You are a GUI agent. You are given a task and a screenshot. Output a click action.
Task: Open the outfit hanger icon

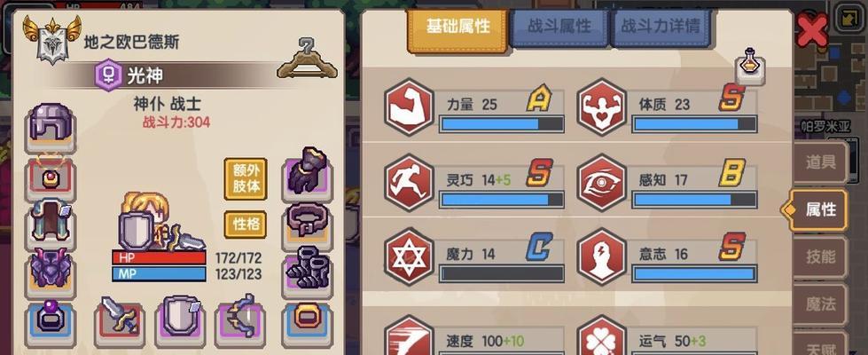click(308, 59)
